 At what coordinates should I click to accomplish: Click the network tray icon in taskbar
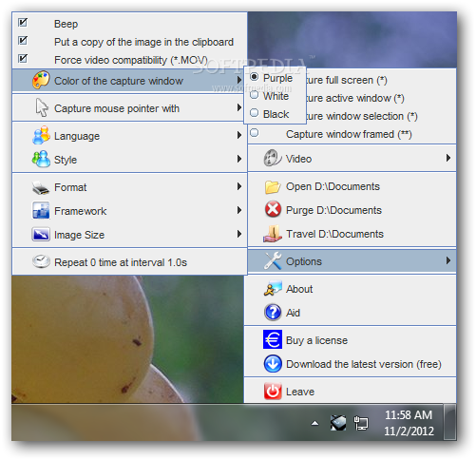pos(361,423)
